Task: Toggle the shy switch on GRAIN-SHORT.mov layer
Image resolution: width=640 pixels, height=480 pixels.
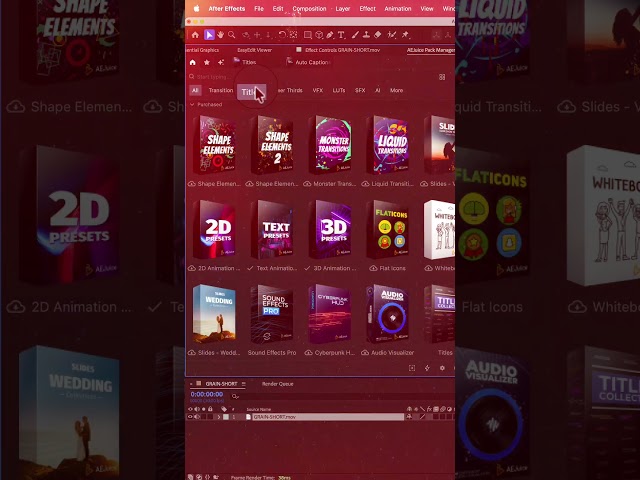Action: pyautogui.click(x=409, y=417)
